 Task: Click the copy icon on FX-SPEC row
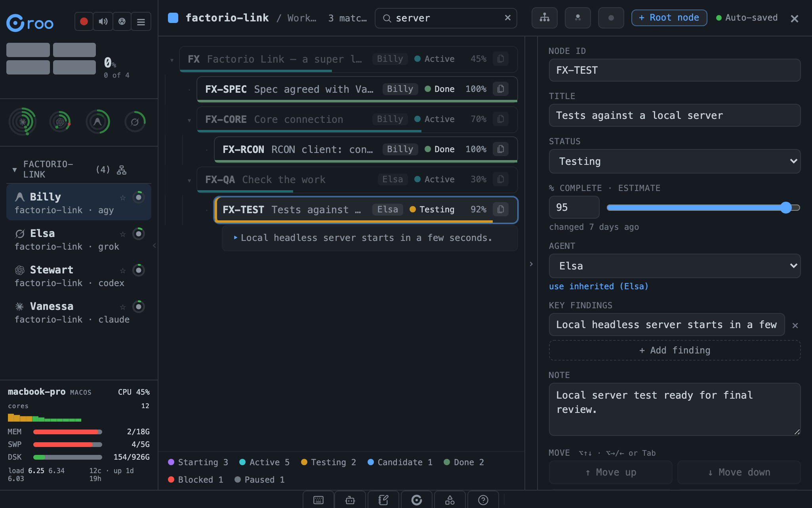(501, 89)
